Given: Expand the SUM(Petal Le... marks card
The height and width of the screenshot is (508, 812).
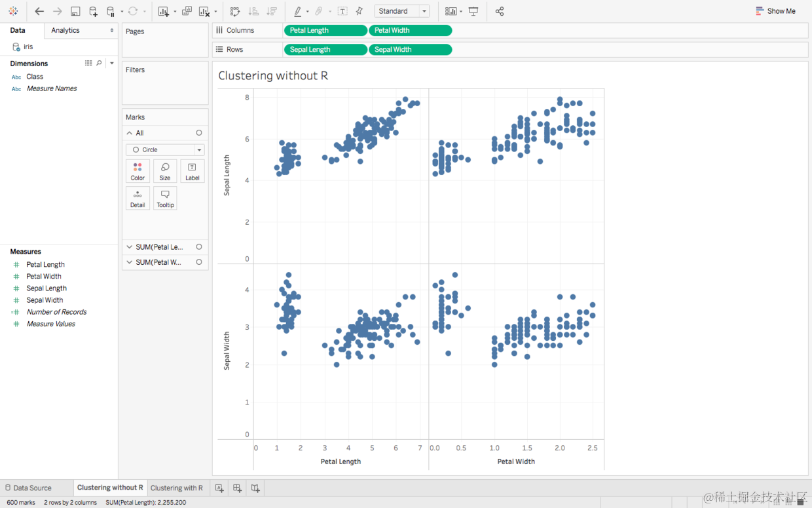Looking at the screenshot, I should (130, 247).
